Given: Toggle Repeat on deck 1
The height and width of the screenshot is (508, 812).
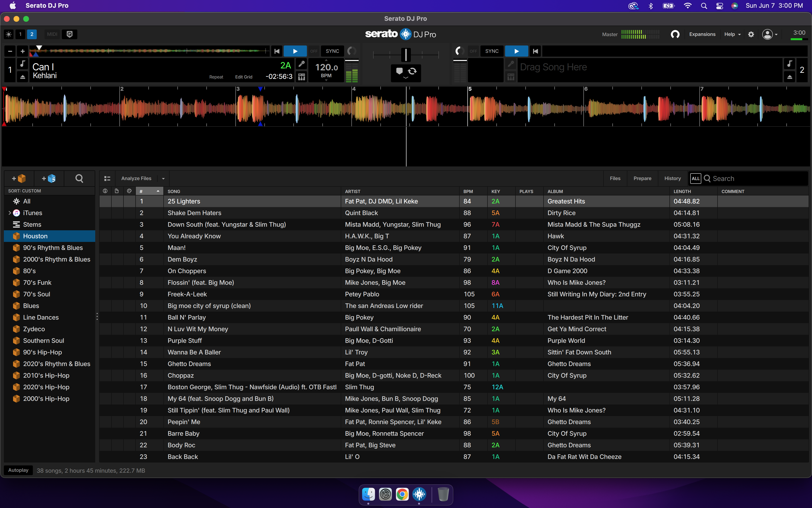Looking at the screenshot, I should (216, 77).
